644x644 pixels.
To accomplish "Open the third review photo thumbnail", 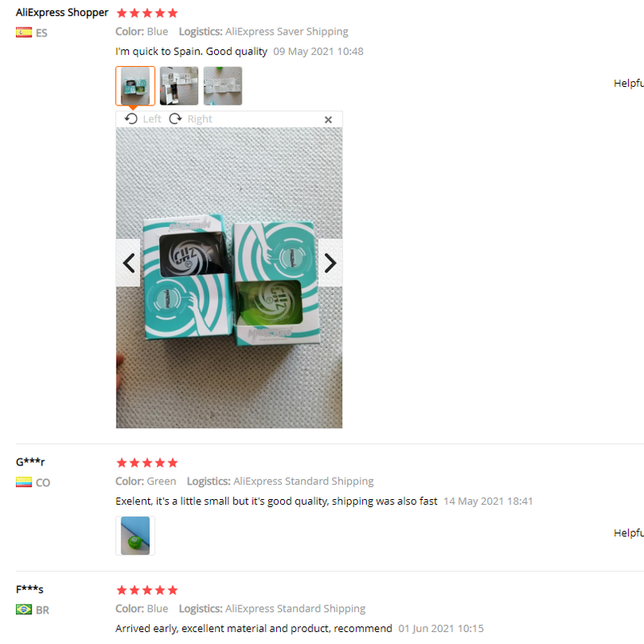I will [223, 86].
